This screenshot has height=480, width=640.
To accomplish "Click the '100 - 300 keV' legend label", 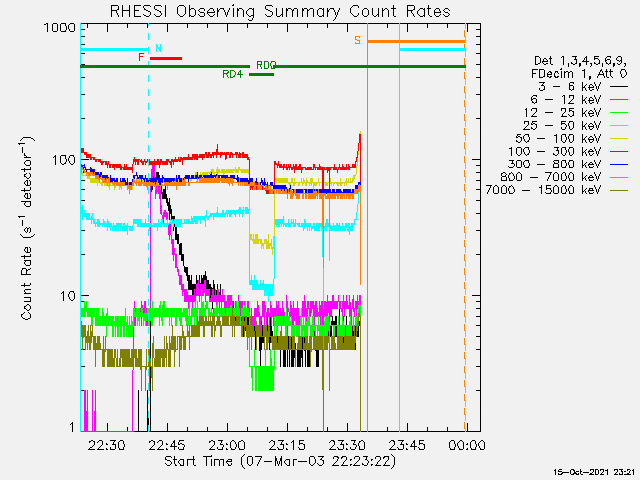I will click(x=555, y=151).
